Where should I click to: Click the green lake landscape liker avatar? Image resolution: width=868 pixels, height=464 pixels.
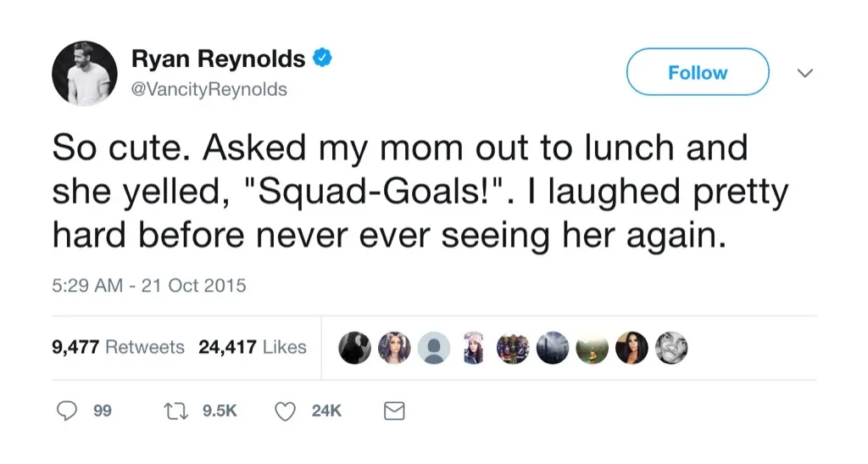[x=592, y=347]
